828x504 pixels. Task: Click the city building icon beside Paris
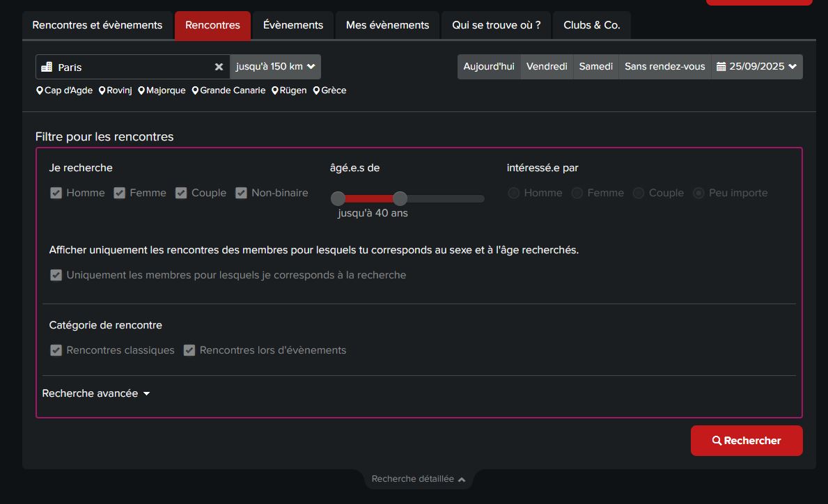click(x=47, y=67)
